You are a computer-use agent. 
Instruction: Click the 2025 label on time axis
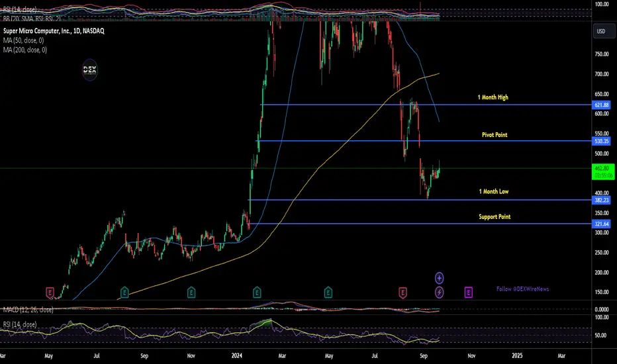click(x=517, y=356)
